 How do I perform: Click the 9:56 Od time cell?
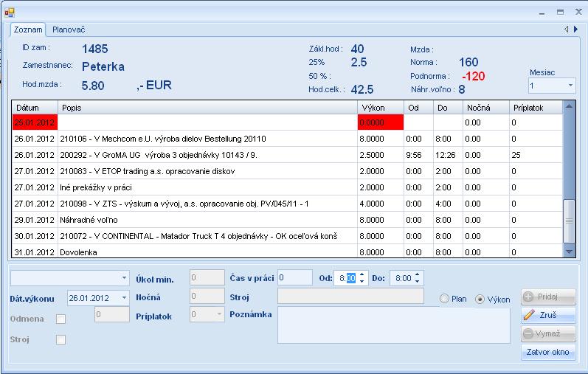pos(418,155)
